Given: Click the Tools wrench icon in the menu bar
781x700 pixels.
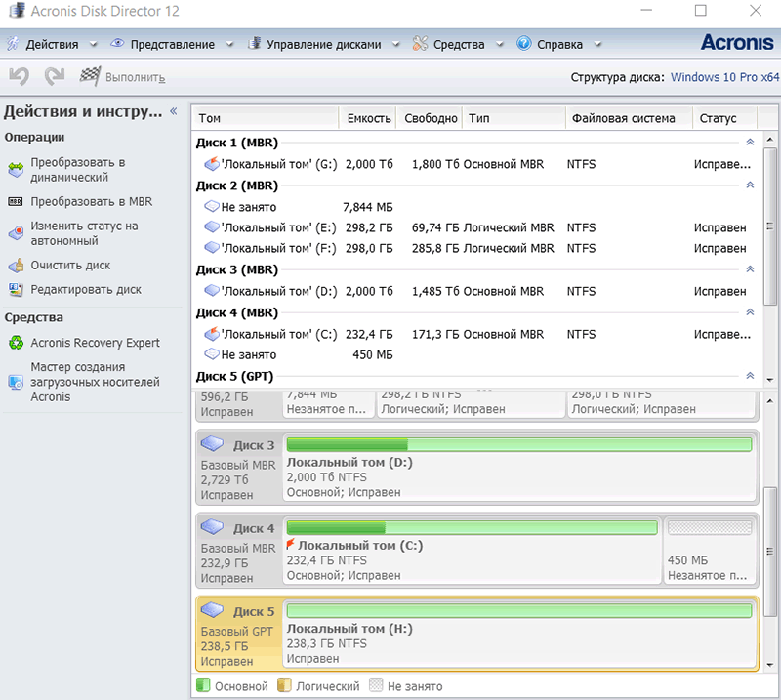Looking at the screenshot, I should 420,44.
